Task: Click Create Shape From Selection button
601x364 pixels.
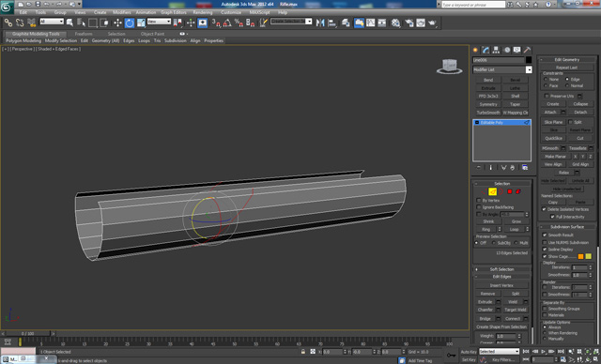Action: click(501, 326)
